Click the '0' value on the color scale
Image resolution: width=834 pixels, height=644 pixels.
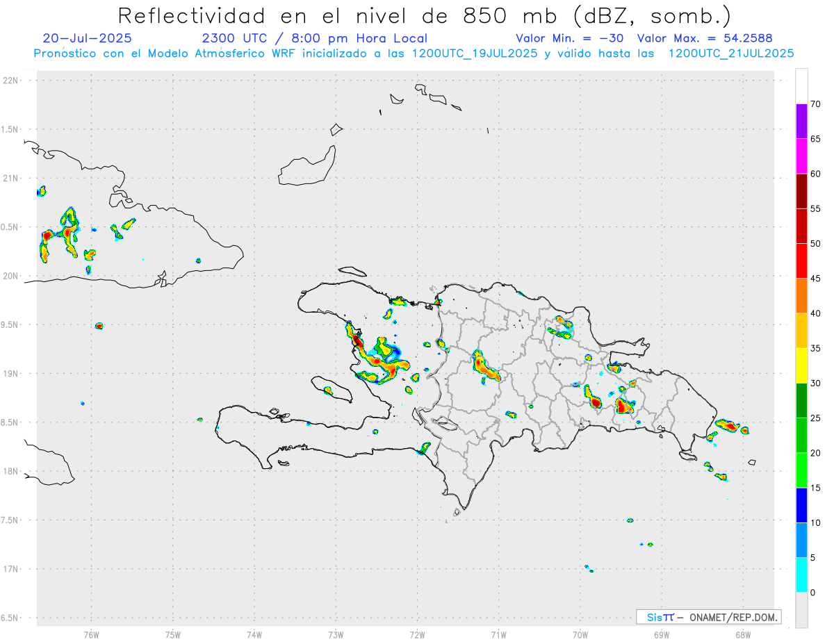coord(813,593)
